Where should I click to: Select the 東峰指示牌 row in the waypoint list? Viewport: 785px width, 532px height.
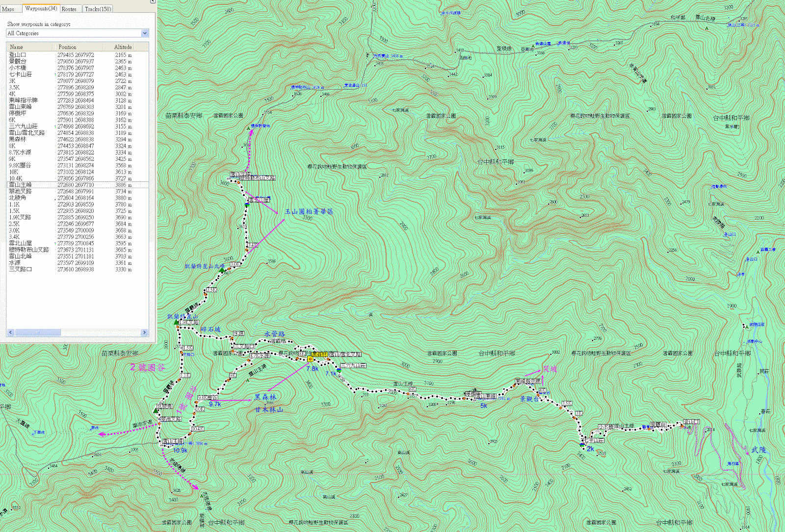78,101
